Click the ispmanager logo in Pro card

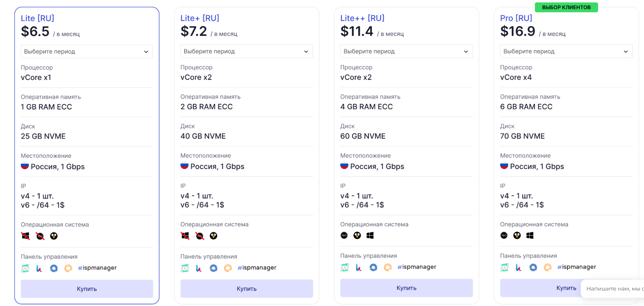coord(577,267)
